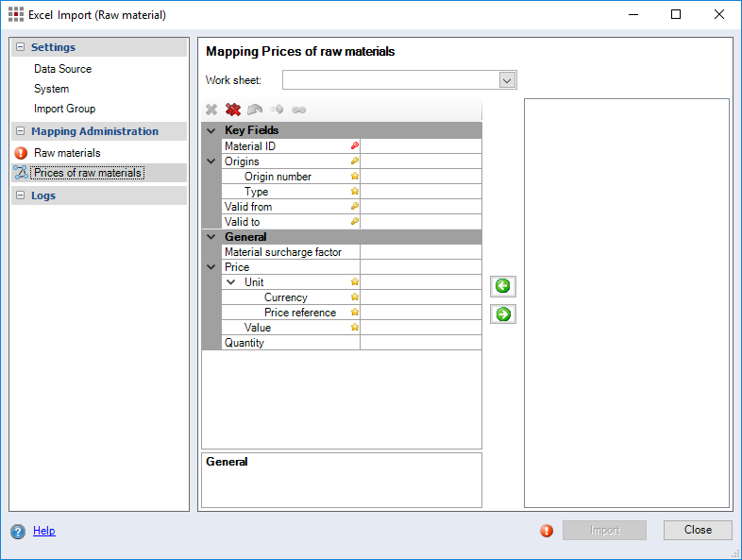Image resolution: width=742 pixels, height=560 pixels.
Task: Collapse the Key Fields section
Action: point(211,130)
